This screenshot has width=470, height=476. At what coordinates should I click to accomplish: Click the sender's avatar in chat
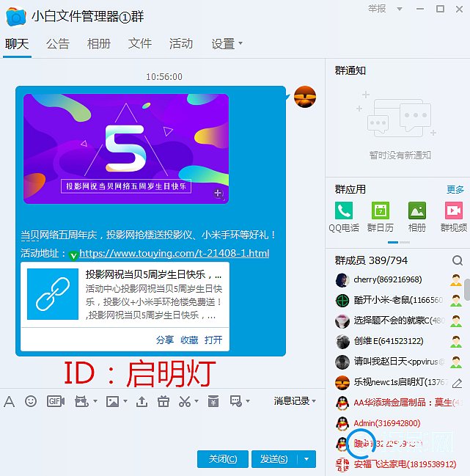[305, 97]
